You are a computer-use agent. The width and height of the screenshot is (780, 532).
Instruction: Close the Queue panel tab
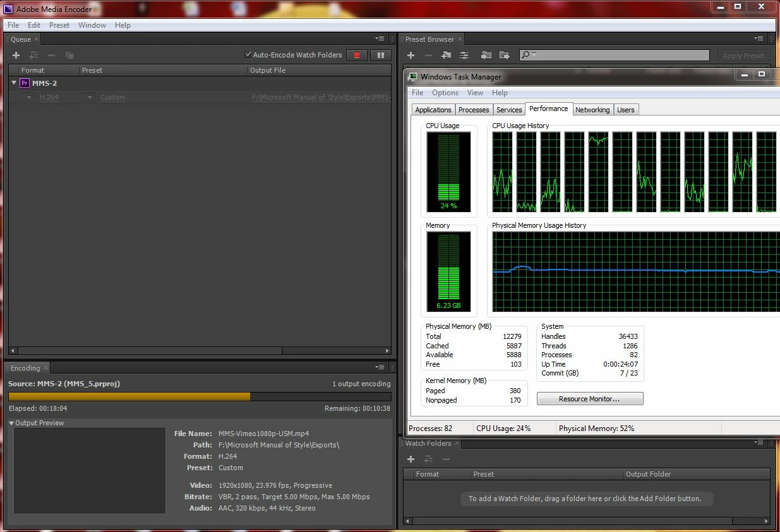tap(36, 39)
